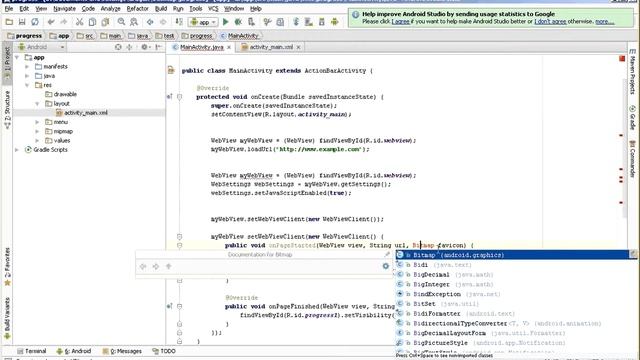
Task: Click the documentation popup forward arrow
Action: pyautogui.click(x=156, y=267)
